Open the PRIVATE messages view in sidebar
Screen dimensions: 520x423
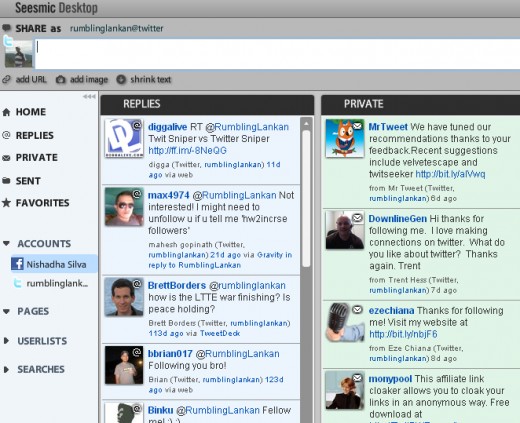[37, 158]
